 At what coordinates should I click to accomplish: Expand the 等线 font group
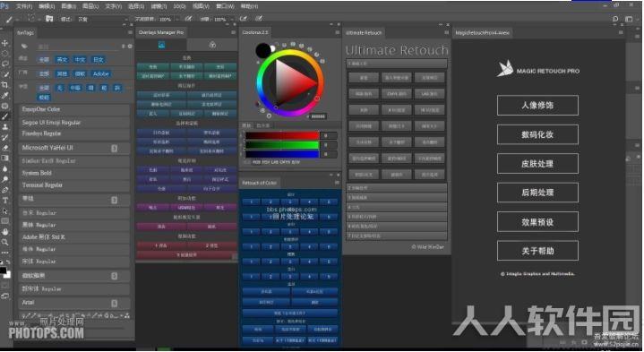point(114,200)
